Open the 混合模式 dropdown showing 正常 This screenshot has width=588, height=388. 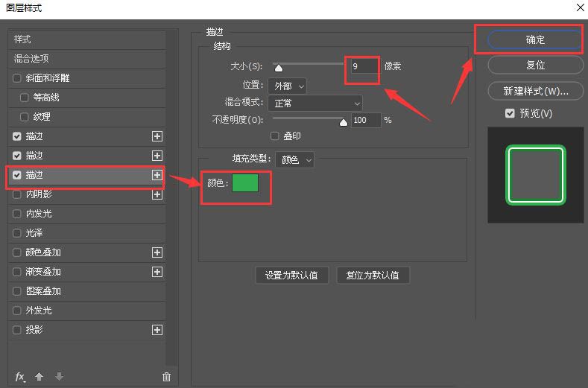pyautogui.click(x=314, y=103)
